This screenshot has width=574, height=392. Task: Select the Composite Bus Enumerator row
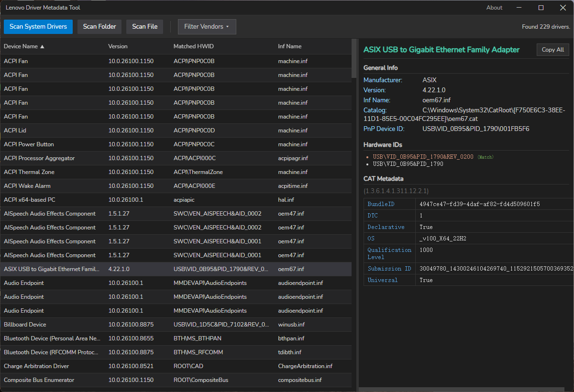tap(176, 380)
